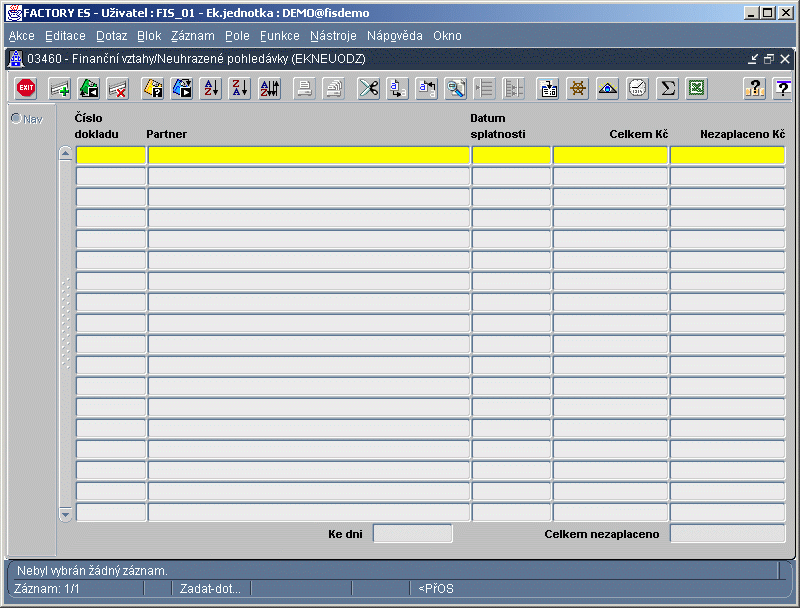Click the scroll up arrow of the table
The image size is (800, 608).
click(x=65, y=153)
